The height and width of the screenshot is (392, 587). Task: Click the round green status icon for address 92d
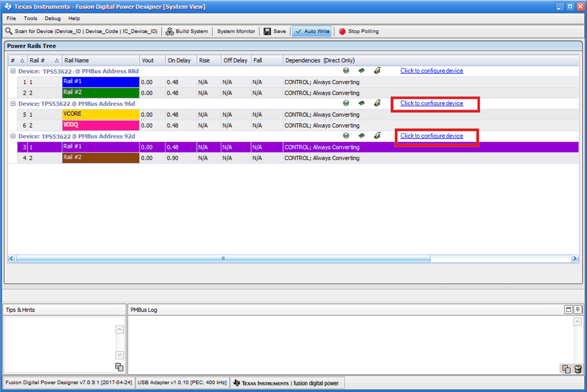(x=346, y=136)
